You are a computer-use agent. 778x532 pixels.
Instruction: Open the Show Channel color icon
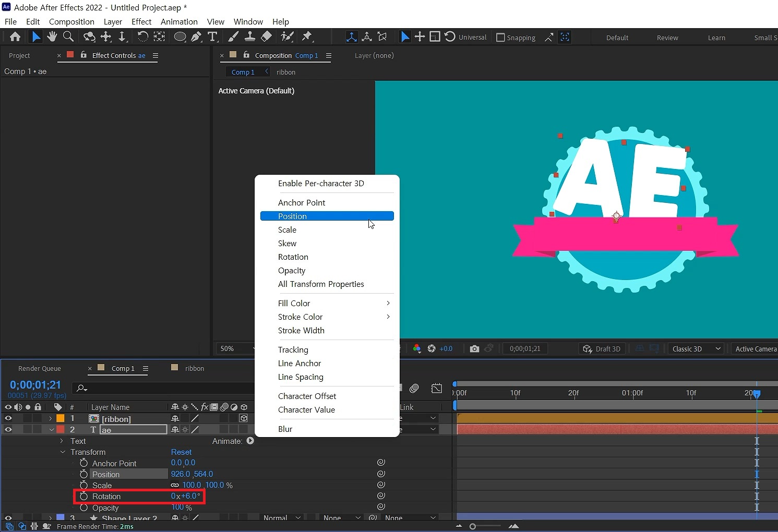416,348
